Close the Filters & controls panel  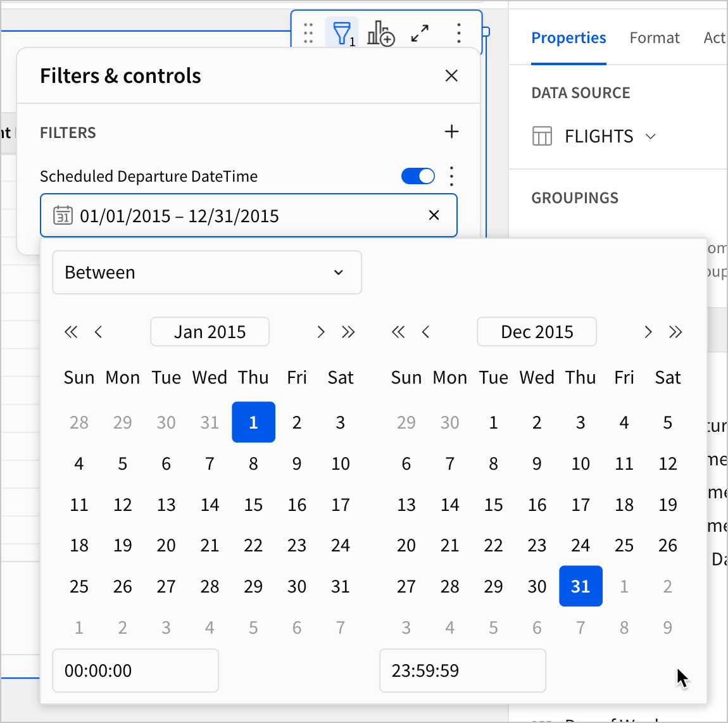pyautogui.click(x=451, y=76)
